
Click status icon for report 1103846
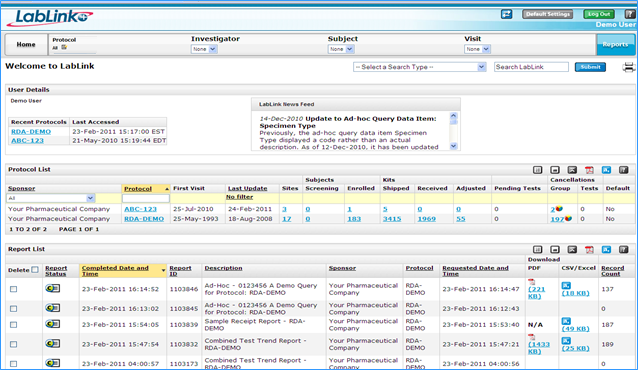pyautogui.click(x=52, y=288)
